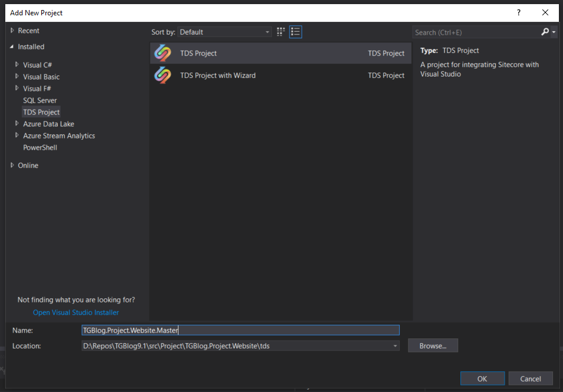563x392 pixels.
Task: Click the Recent label
Action: (x=29, y=31)
